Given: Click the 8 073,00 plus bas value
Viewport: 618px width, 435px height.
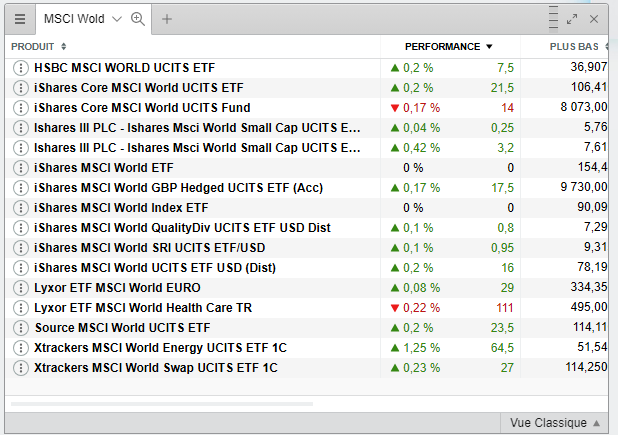Looking at the screenshot, I should pos(584,107).
